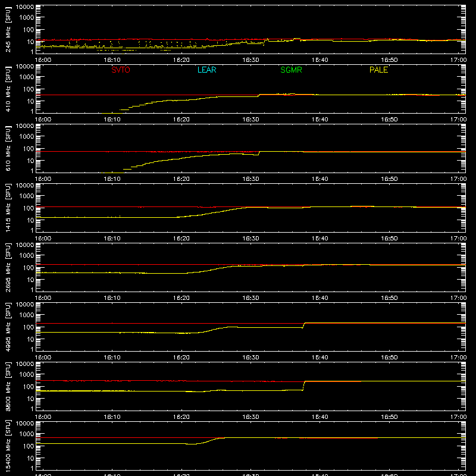
Task: Click 16:30 tick under the 4995 MHz panel
Action: 250,358
